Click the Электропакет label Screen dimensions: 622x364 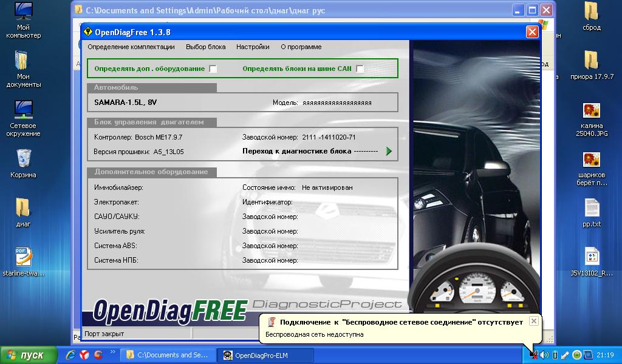tap(117, 202)
